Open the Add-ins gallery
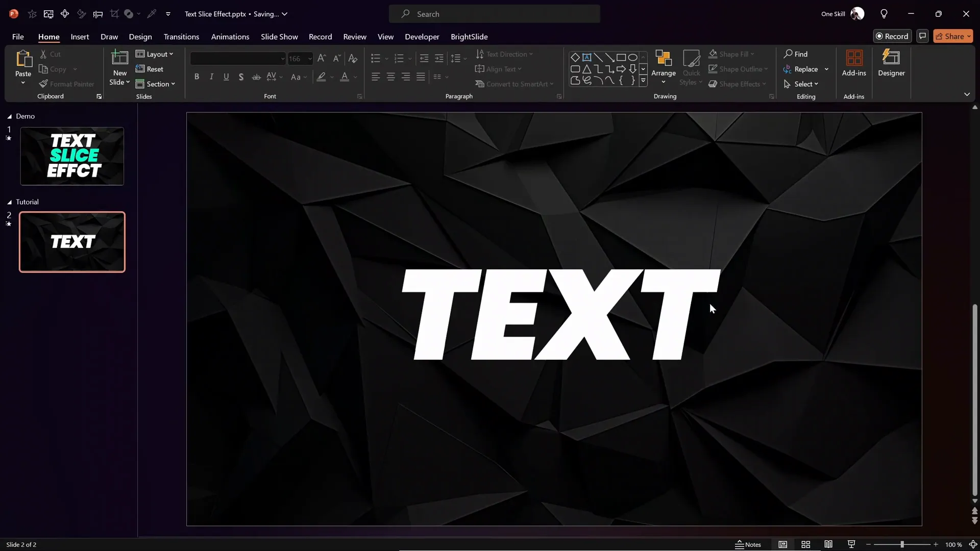The width and height of the screenshot is (980, 551). [854, 63]
